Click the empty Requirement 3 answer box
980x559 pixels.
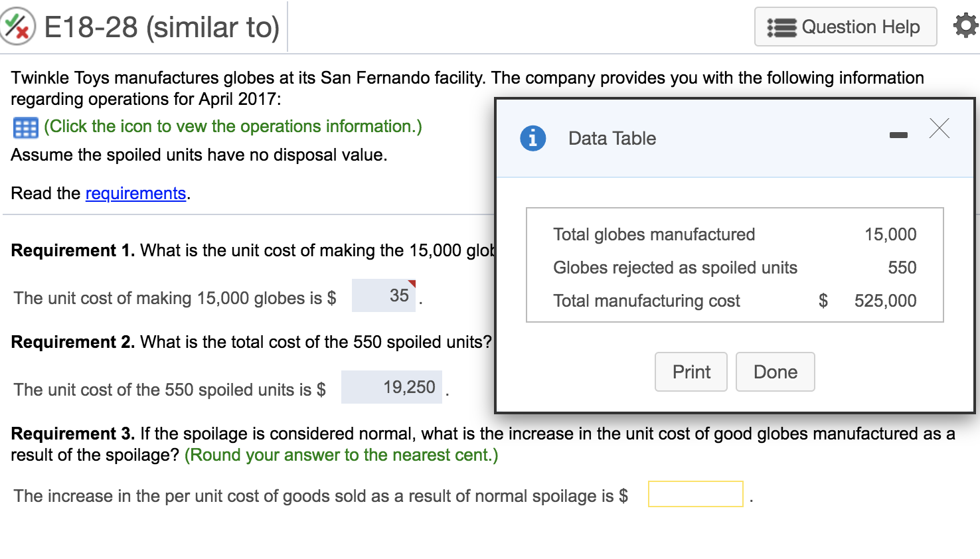695,494
